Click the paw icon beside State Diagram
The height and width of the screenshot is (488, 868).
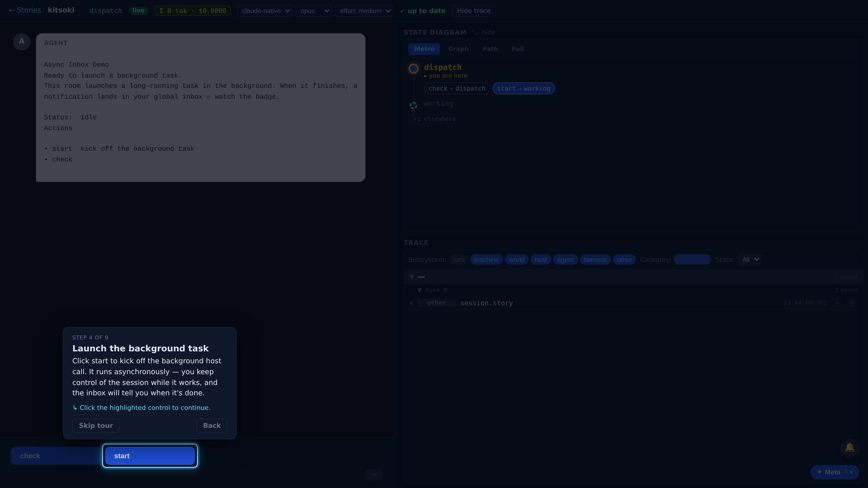point(475,32)
